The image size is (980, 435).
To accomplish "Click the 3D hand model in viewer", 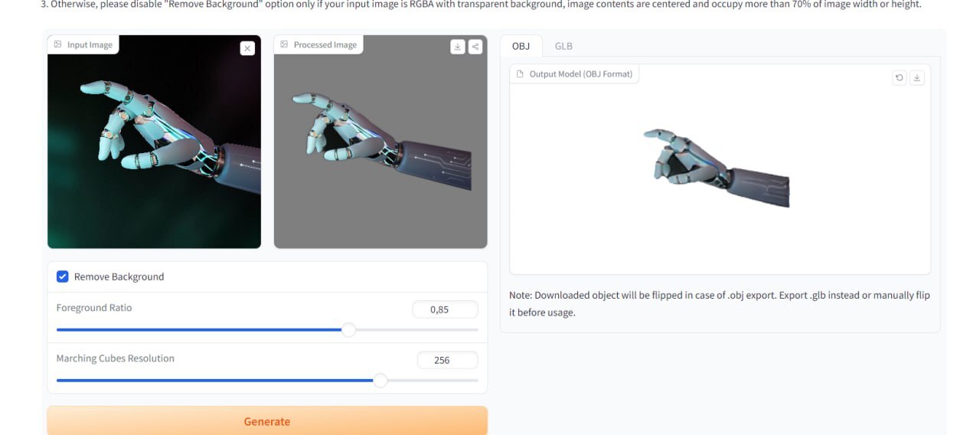I will pyautogui.click(x=717, y=165).
